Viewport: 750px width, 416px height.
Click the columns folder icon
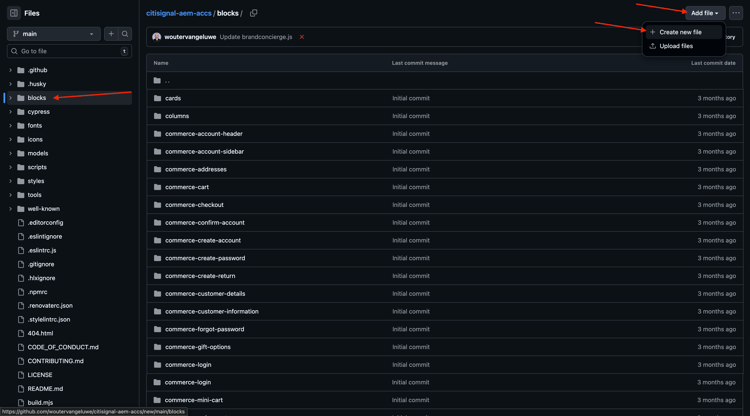(157, 116)
